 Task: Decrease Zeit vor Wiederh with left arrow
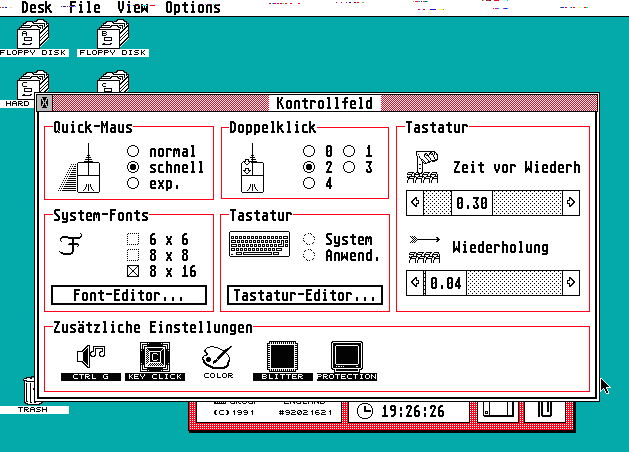point(415,203)
